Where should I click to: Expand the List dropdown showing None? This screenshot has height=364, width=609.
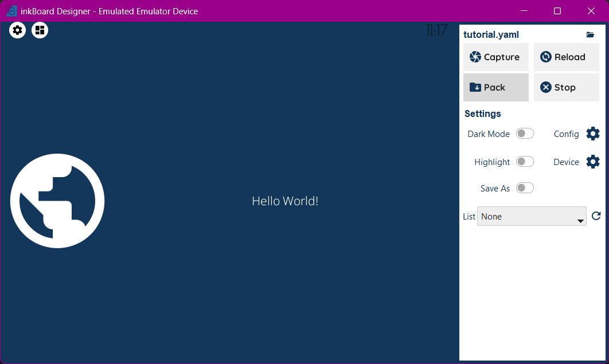[532, 216]
